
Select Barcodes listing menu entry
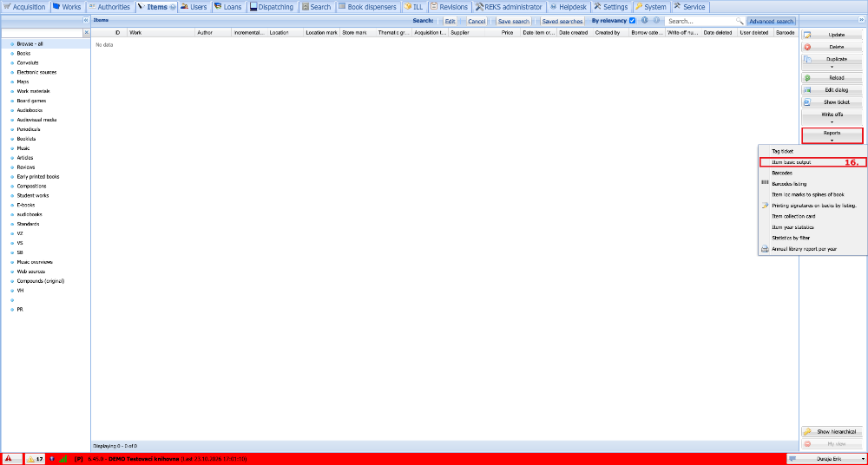click(x=789, y=184)
